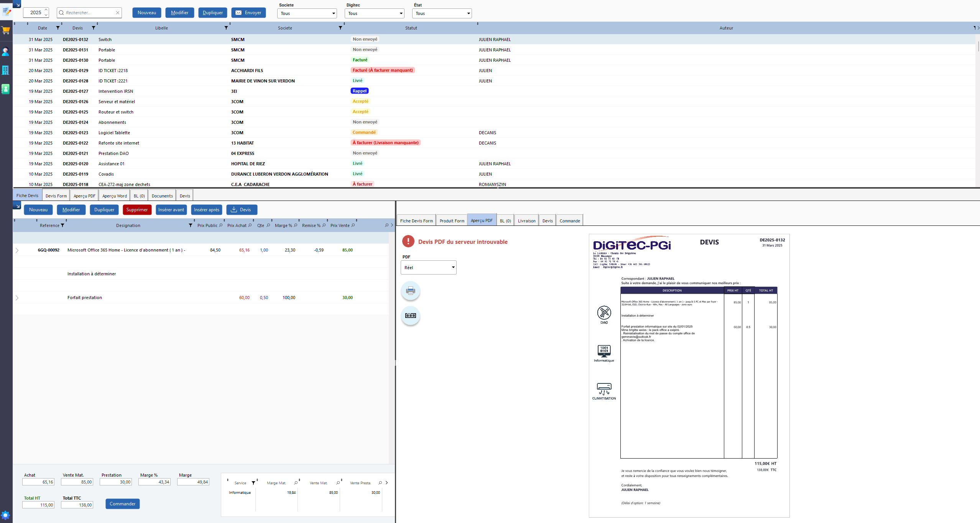Open the Commande tab in the right panel
Viewport: 980px width, 523px height.
(570, 220)
